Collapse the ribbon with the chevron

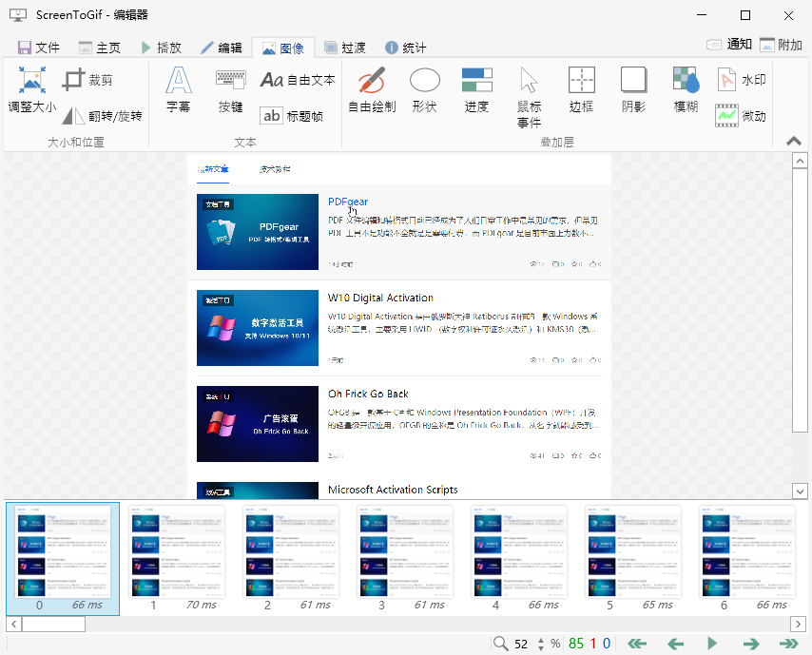tap(794, 141)
